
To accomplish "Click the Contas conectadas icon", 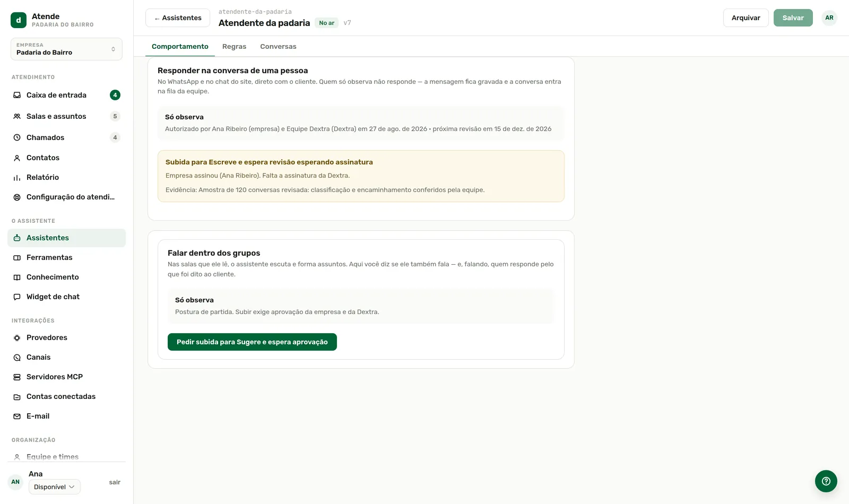I will tap(17, 396).
